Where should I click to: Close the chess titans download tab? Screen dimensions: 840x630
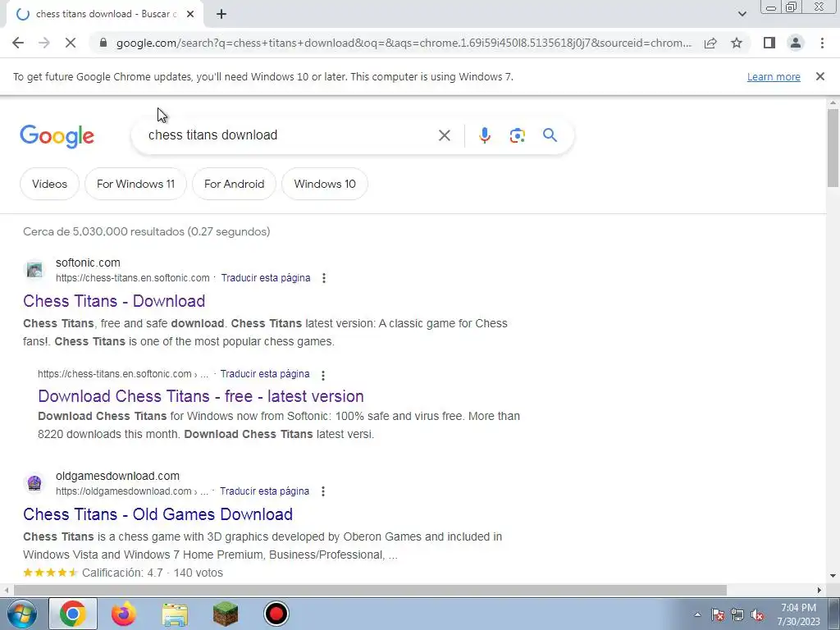[190, 15]
